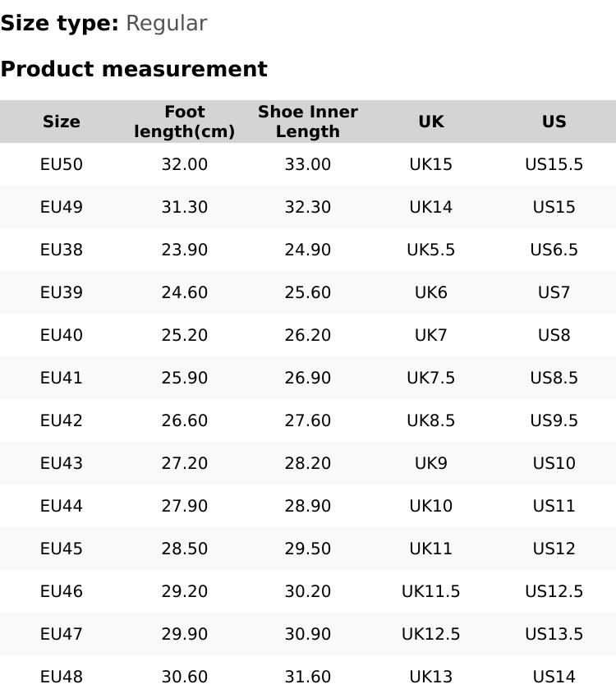Click the US13.5 cell
The height and width of the screenshot is (698, 616).
coord(554,634)
